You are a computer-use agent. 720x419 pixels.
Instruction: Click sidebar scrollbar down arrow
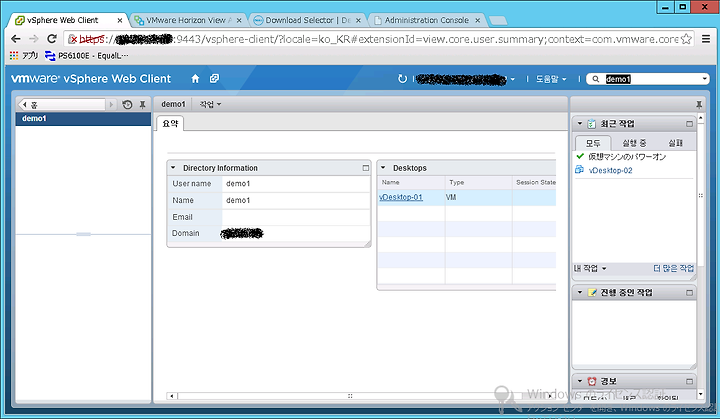(700, 394)
